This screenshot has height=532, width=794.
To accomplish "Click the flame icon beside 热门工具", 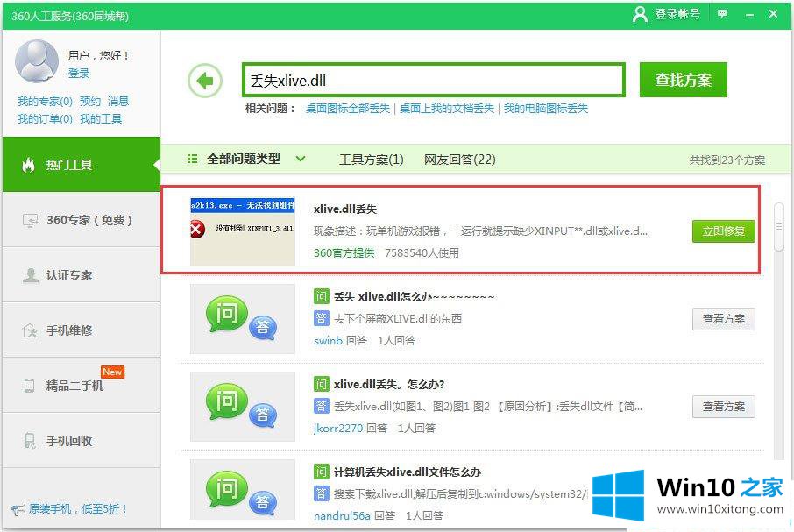I will pyautogui.click(x=28, y=165).
